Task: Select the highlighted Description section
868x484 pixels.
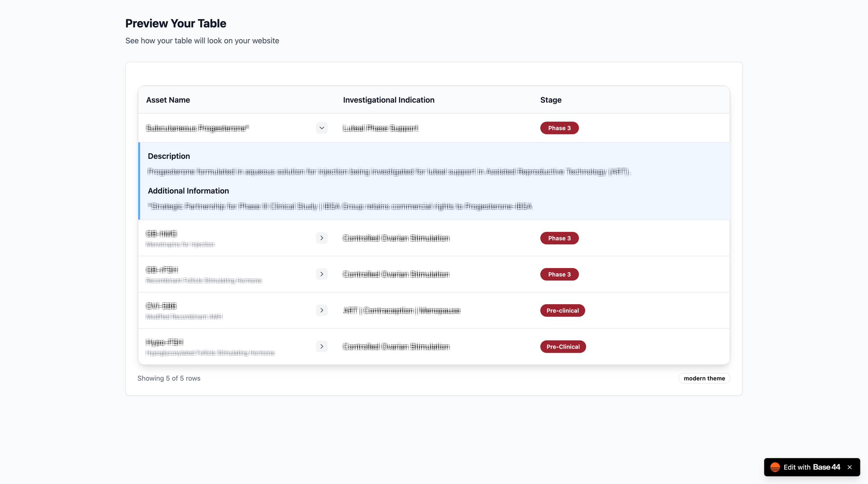Action: (x=169, y=156)
